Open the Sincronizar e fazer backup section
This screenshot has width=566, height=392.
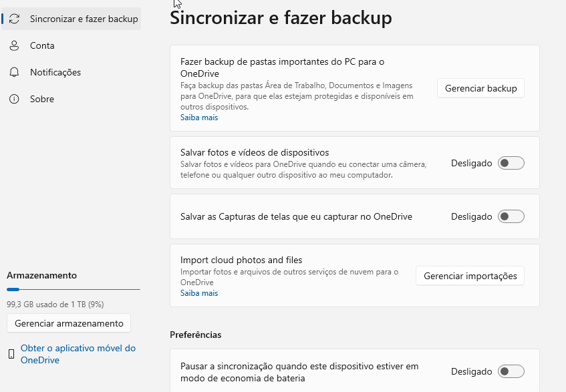[71, 19]
